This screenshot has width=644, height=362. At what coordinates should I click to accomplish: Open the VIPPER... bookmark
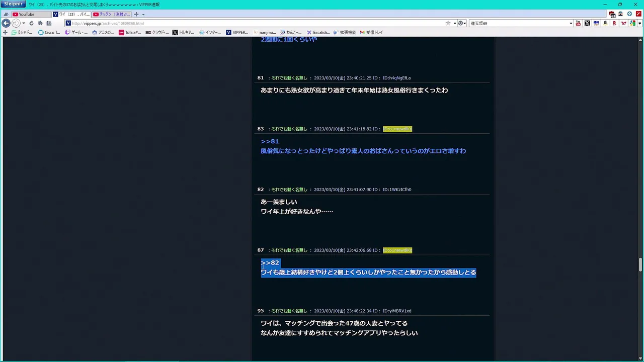(237, 32)
